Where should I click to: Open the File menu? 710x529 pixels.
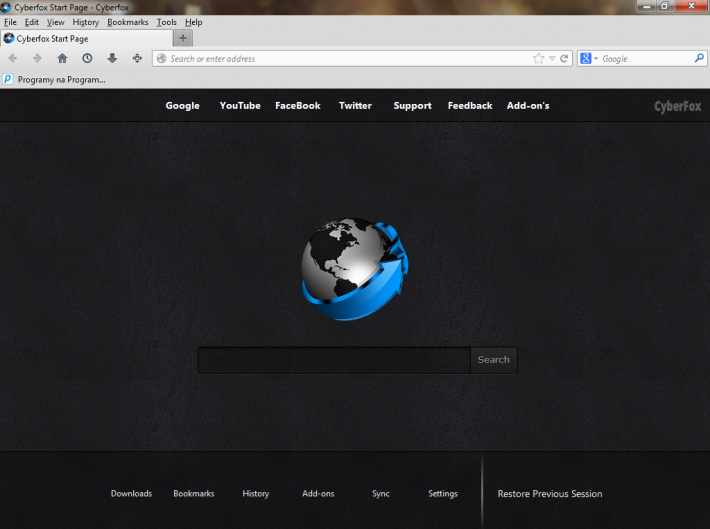10,22
